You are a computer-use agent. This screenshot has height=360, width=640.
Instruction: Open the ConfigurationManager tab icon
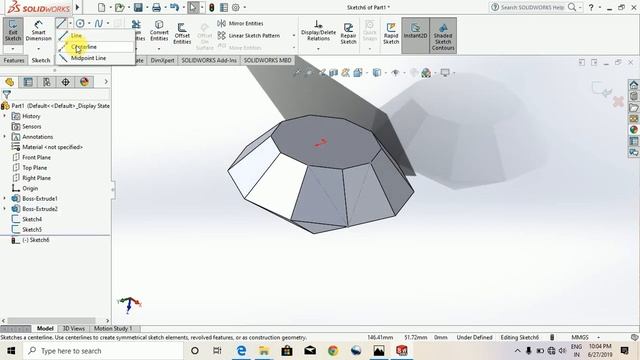47,82
